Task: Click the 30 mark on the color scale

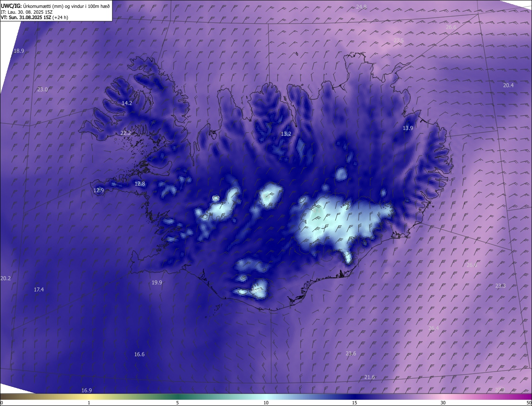Action: click(443, 403)
